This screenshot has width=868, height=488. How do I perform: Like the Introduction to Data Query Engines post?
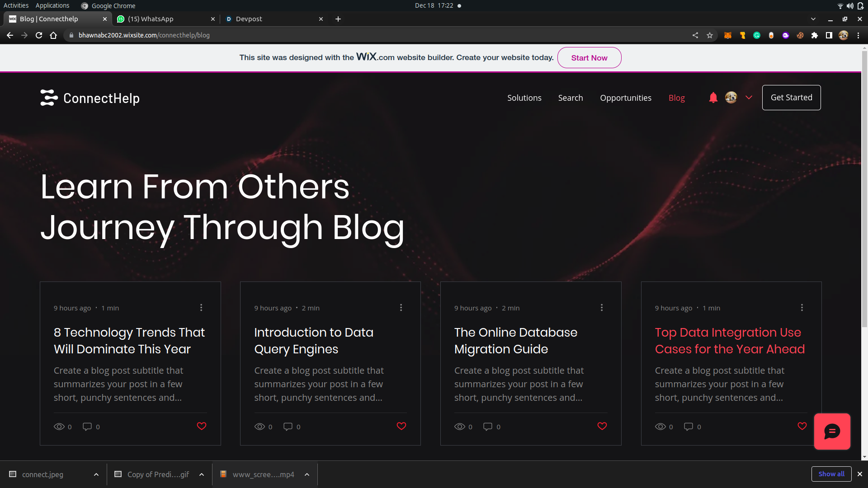click(x=401, y=426)
